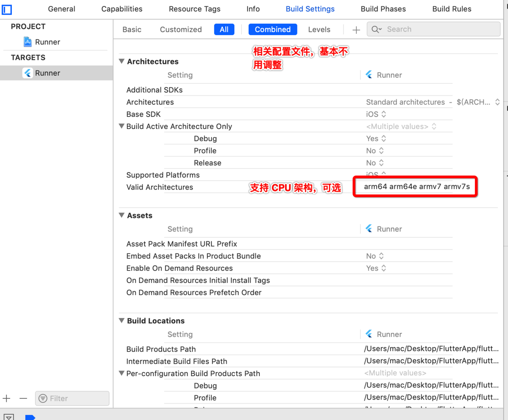Viewport: 508px width, 420px height.
Task: Select the Runner project blueprint icon
Action: [x=27, y=42]
